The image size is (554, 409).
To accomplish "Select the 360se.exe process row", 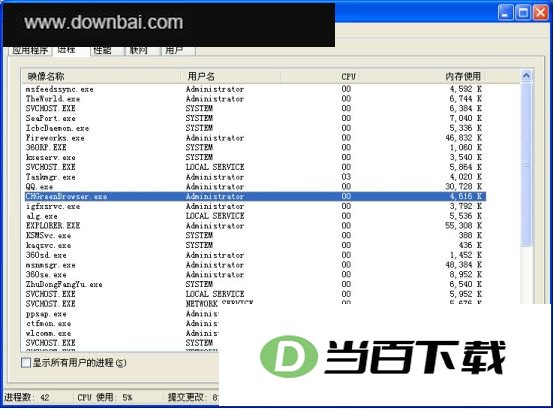I will tap(255, 275).
